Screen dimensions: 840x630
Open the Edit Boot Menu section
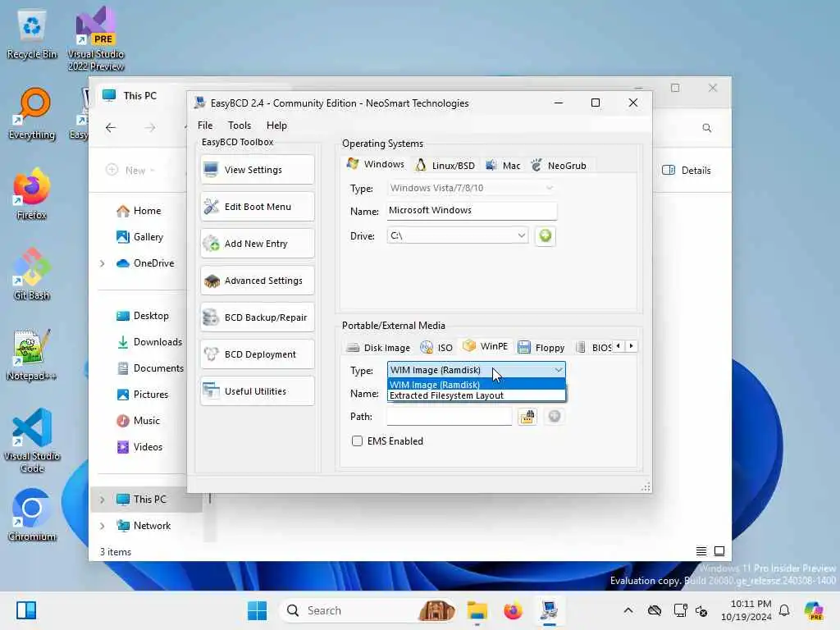point(257,207)
